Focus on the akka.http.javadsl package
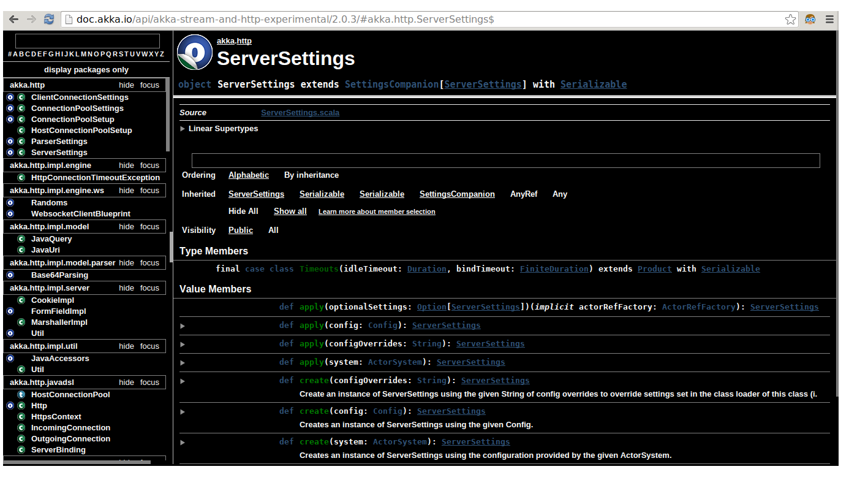The width and height of the screenshot is (868, 480). (149, 383)
